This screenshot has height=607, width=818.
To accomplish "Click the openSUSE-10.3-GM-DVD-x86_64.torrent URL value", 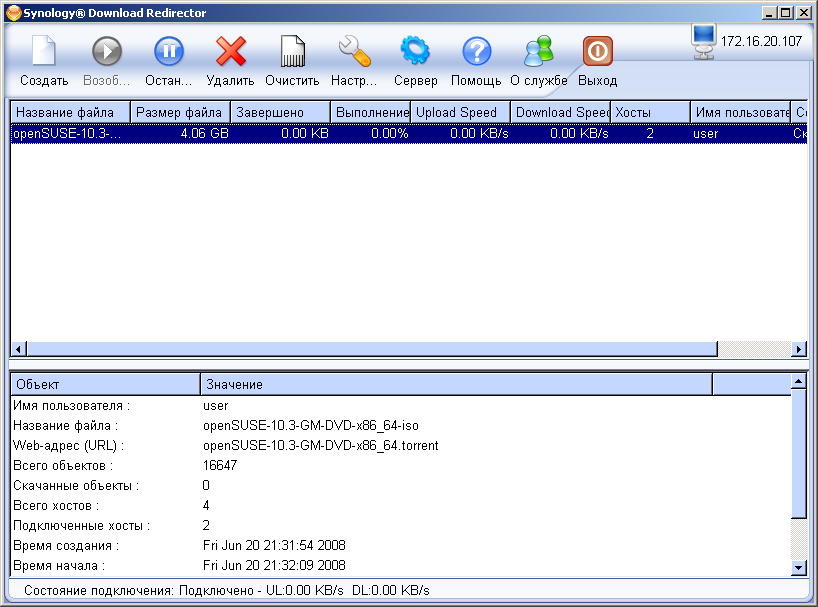I will click(x=321, y=446).
